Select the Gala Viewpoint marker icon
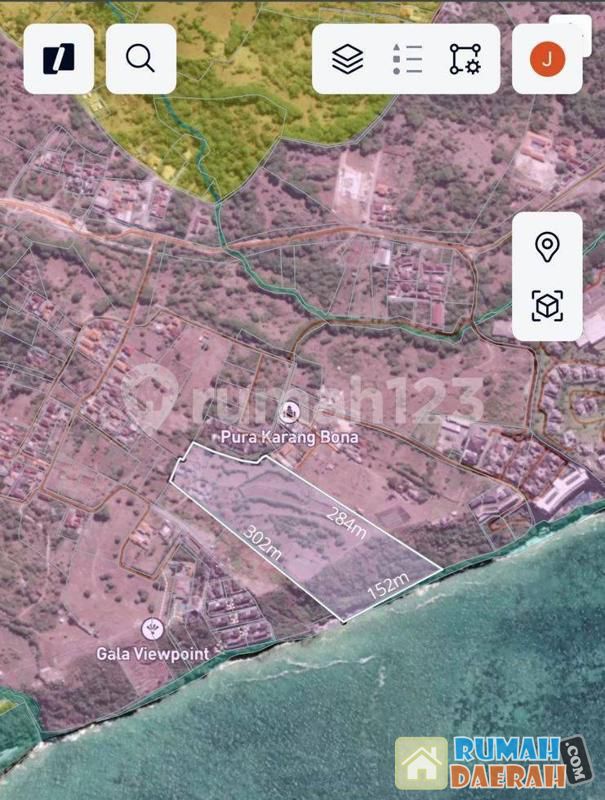The width and height of the screenshot is (605, 800). pyautogui.click(x=153, y=629)
